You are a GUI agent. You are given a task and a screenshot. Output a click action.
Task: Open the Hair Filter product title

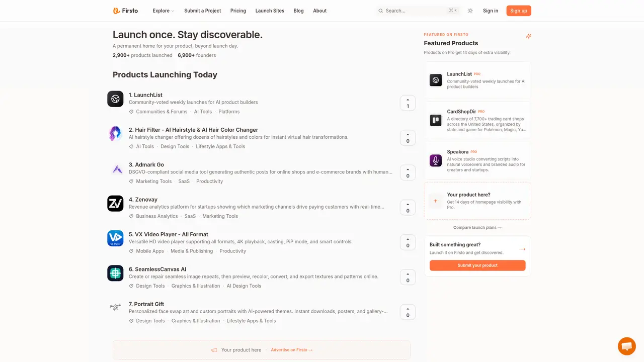tap(193, 130)
